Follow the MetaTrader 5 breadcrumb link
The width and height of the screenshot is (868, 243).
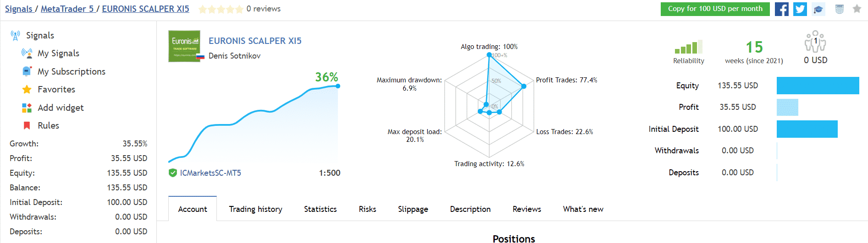click(x=67, y=9)
